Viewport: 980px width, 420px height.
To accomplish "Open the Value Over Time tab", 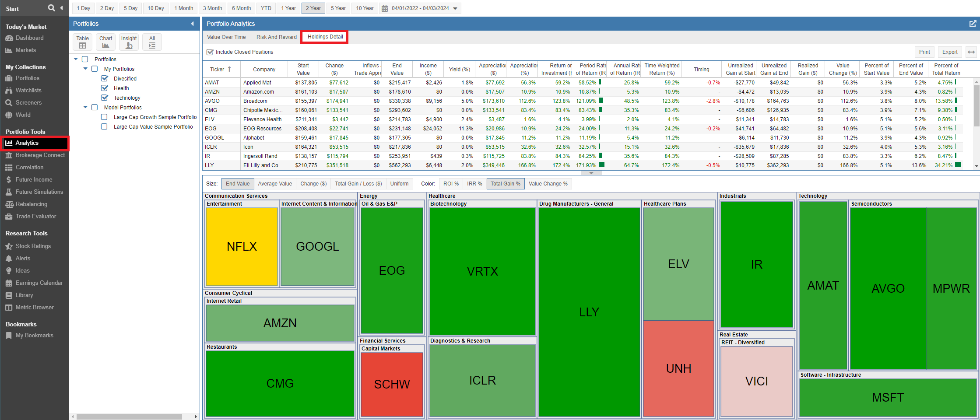I will click(226, 37).
